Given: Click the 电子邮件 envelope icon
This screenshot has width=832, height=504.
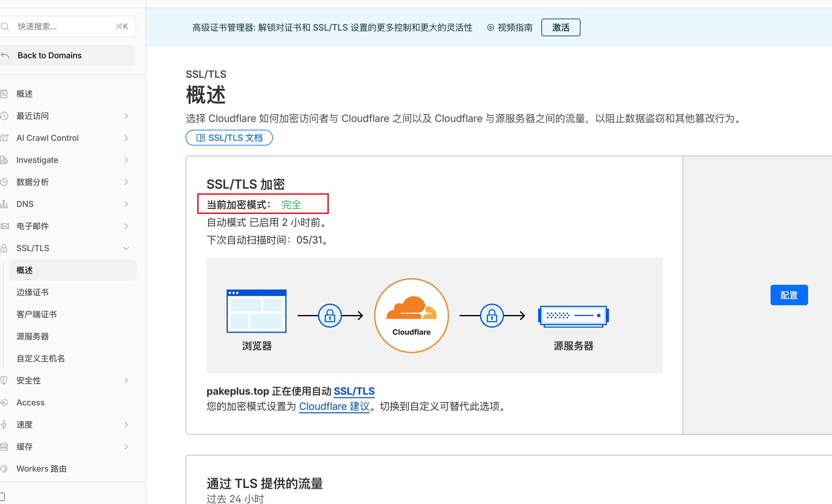Looking at the screenshot, I should pyautogui.click(x=5, y=226).
